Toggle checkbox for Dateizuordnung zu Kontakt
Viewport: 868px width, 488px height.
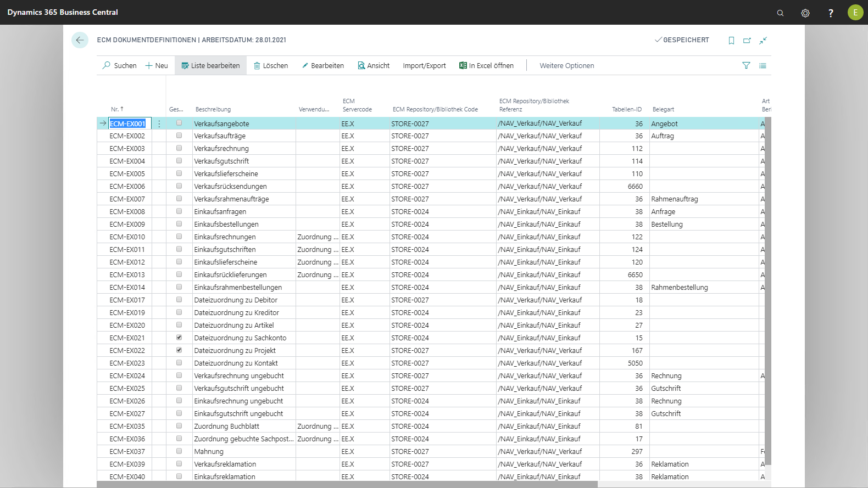coord(179,362)
